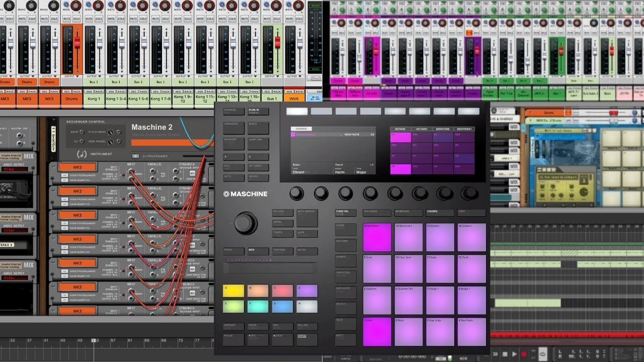The width and height of the screenshot is (644, 362).
Task: Select the PERFORM button
Action: [283, 250]
